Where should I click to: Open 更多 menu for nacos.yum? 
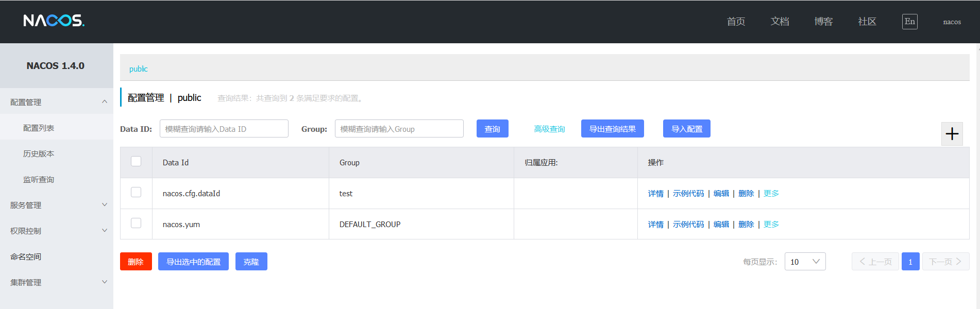[x=771, y=225]
